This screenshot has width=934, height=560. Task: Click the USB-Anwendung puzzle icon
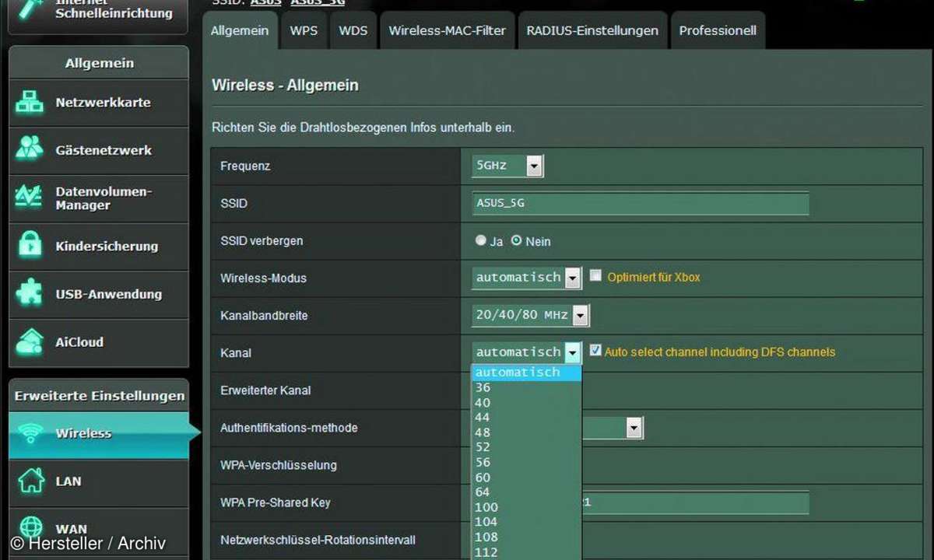click(x=30, y=294)
